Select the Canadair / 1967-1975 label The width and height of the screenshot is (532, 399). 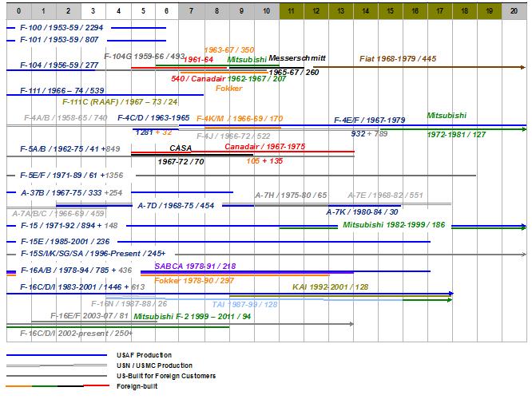tap(264, 147)
